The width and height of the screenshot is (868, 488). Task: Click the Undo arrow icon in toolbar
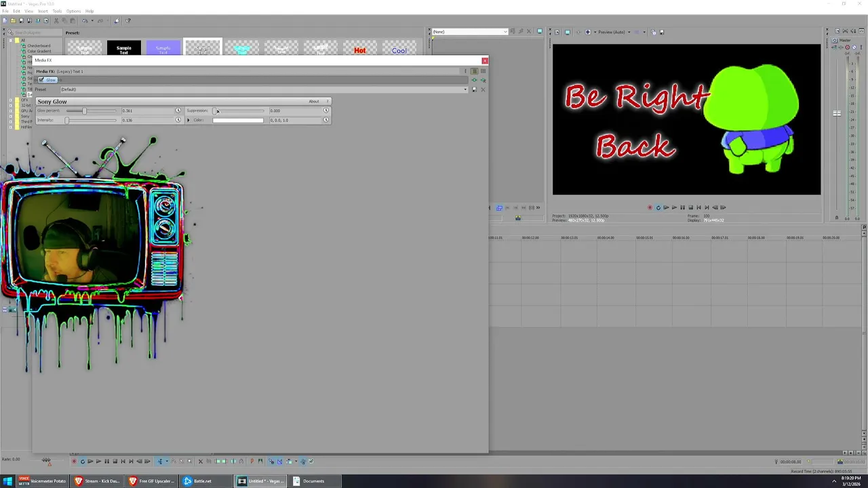pyautogui.click(x=85, y=20)
